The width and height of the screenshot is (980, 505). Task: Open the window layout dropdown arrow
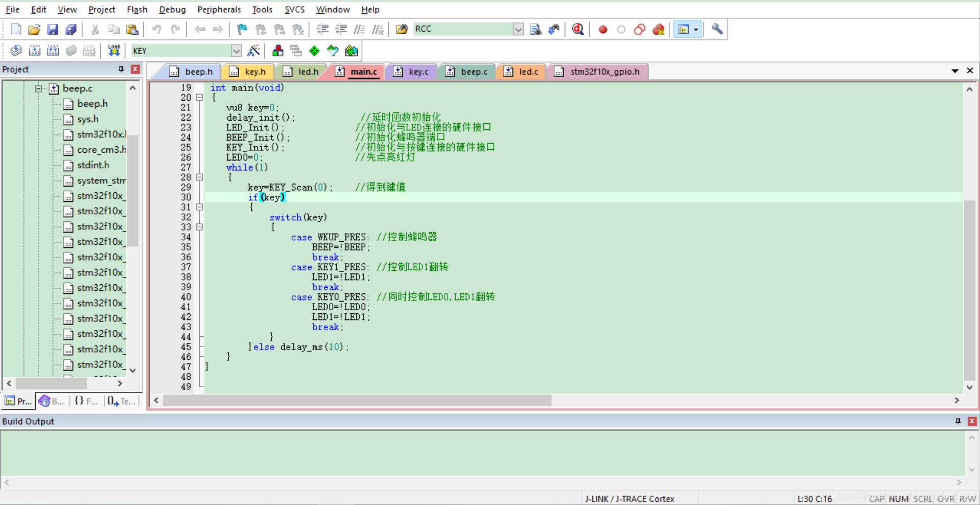point(696,30)
